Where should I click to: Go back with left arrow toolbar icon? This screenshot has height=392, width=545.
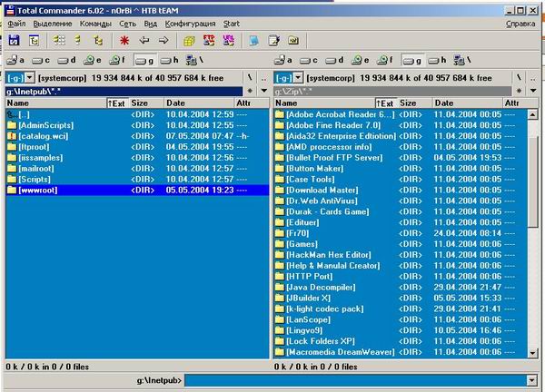144,40
